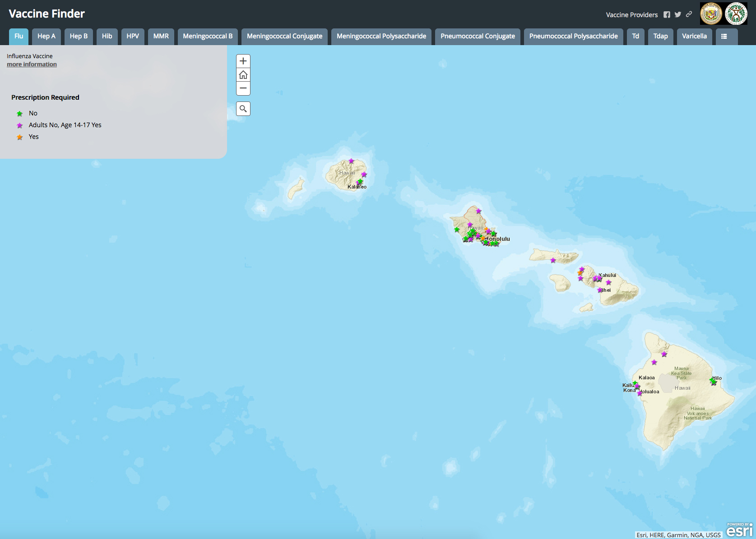Open the Vaccine Providers link

pos(631,14)
